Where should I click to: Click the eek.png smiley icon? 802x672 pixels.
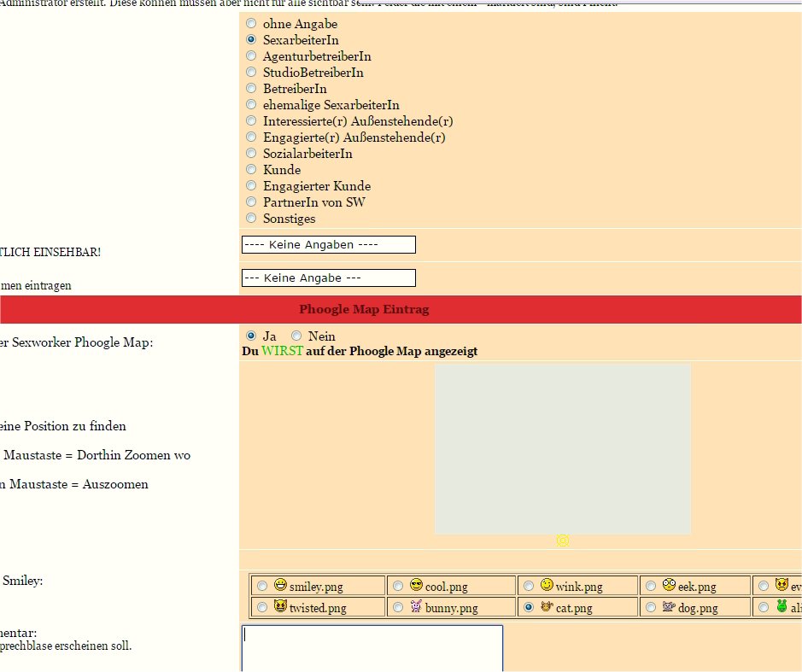click(x=669, y=586)
